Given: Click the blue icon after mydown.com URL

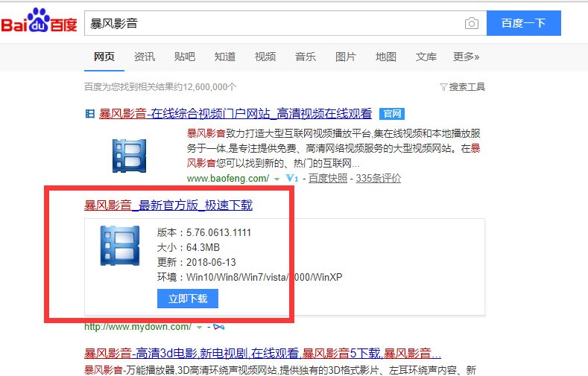Looking at the screenshot, I should click(219, 327).
